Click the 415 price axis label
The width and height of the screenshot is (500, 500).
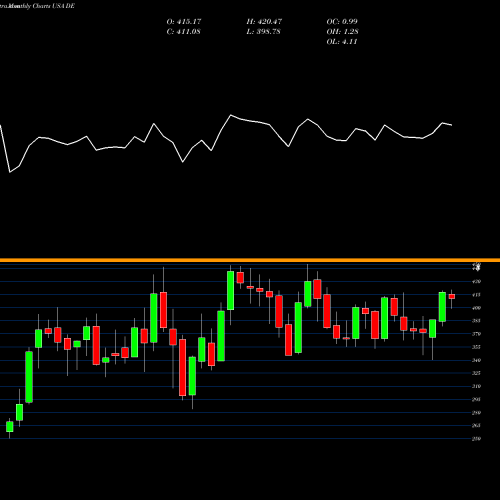[477, 295]
